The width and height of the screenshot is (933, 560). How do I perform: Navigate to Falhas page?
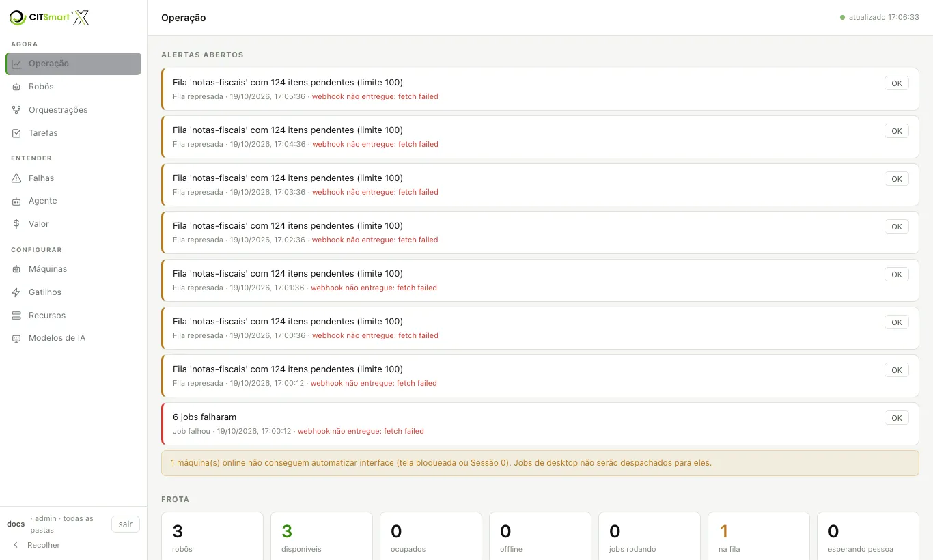click(74, 178)
